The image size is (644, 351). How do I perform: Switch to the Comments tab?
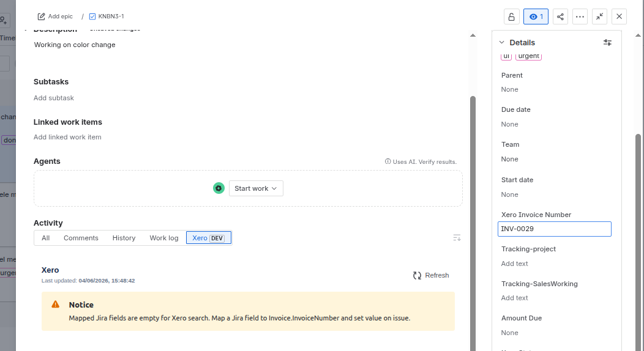pos(81,238)
